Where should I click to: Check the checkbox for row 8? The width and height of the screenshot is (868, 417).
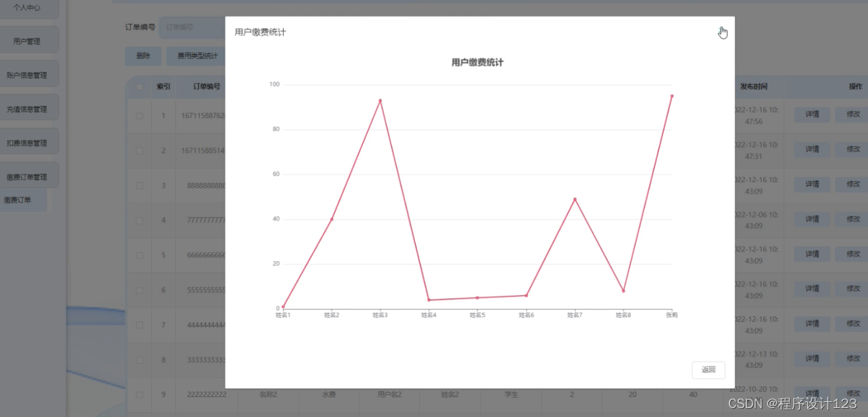coord(140,360)
